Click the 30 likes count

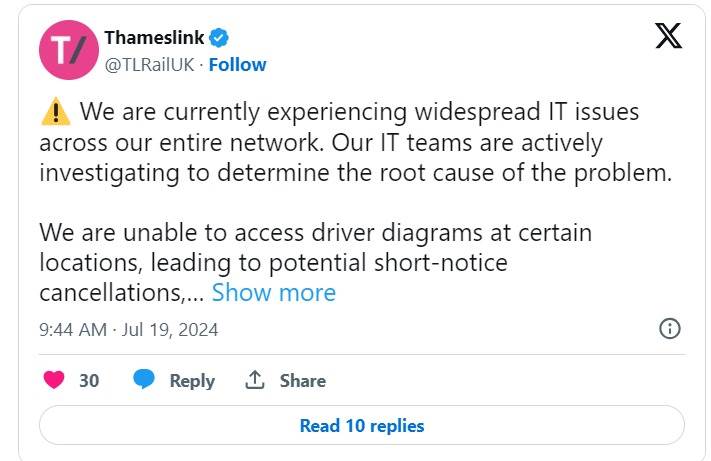coord(89,380)
